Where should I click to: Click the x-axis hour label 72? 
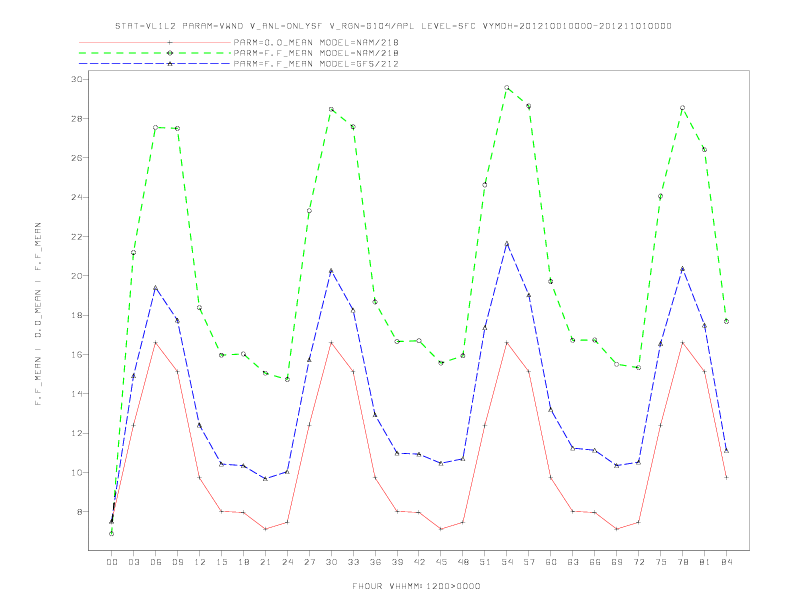click(x=638, y=562)
